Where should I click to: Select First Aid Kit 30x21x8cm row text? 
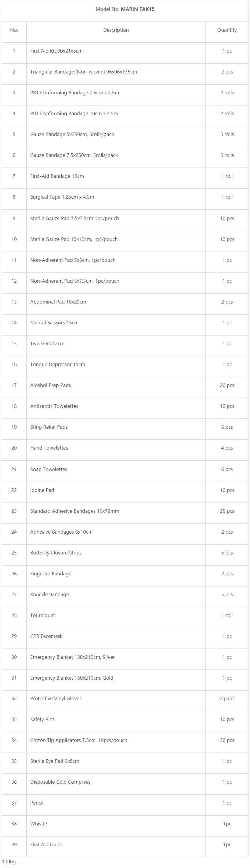[x=56, y=51]
